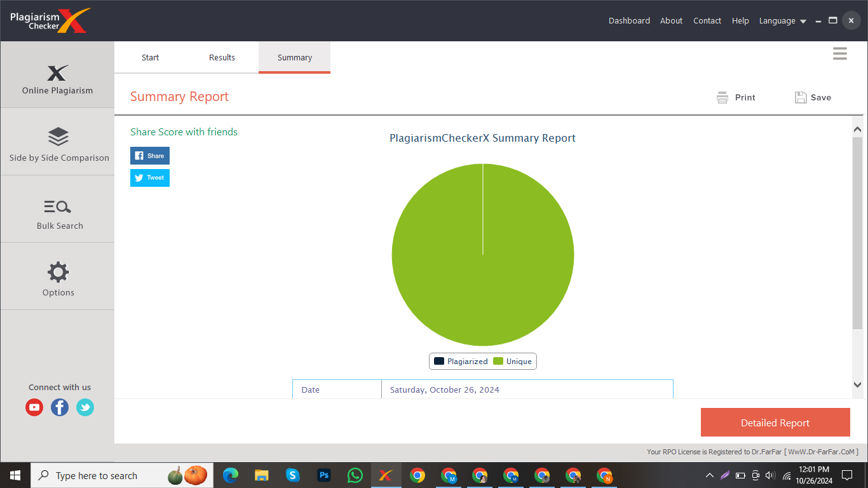The image size is (868, 488).
Task: Click the RPO License registration text
Action: 752,452
